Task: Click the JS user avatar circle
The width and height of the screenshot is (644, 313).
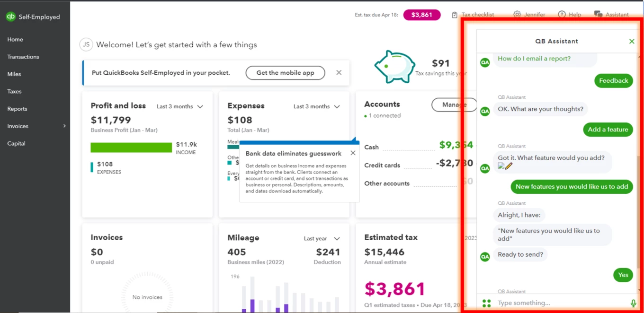Action: point(86,45)
